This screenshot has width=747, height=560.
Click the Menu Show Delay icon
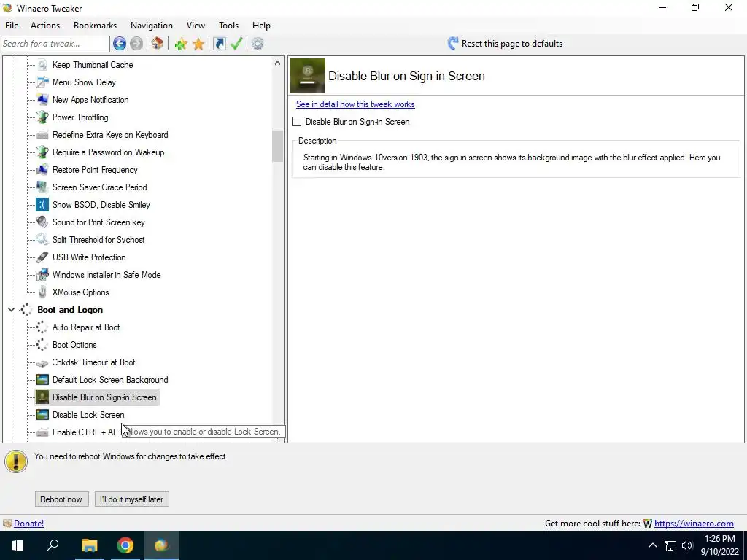tap(42, 82)
